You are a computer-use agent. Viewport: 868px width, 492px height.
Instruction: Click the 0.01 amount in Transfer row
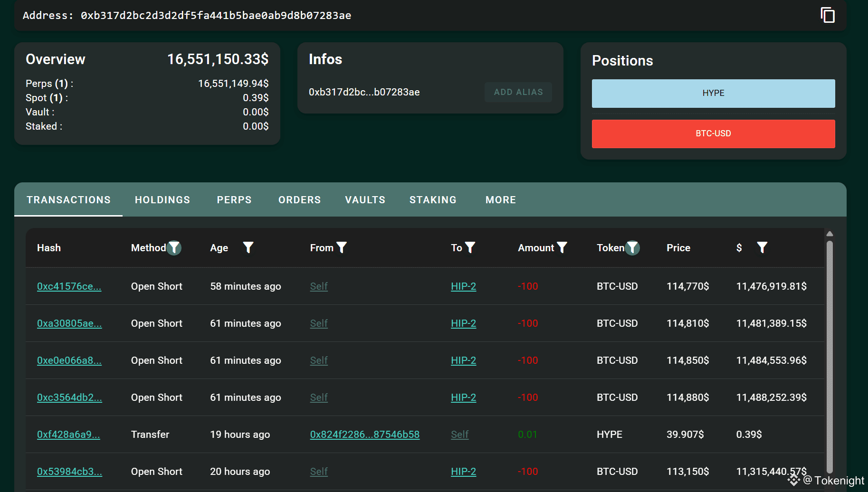pyautogui.click(x=527, y=435)
